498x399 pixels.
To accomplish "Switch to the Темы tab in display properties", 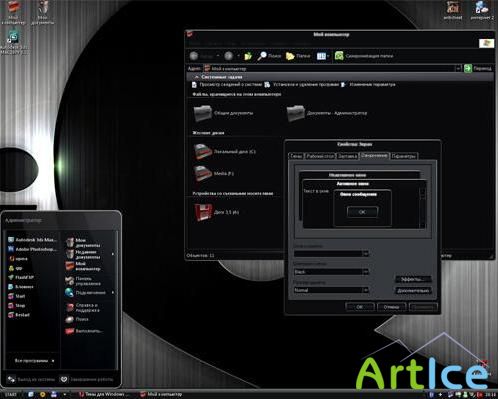I will 296,156.
